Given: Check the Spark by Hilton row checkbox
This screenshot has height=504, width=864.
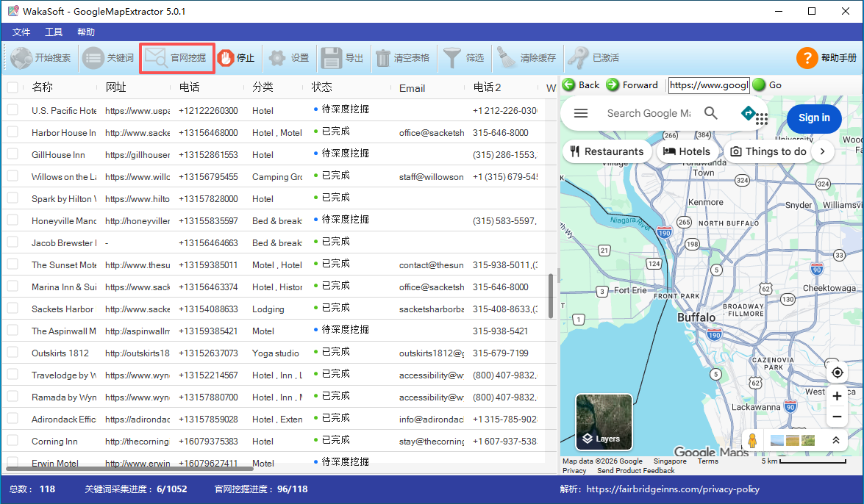Looking at the screenshot, I should pyautogui.click(x=12, y=198).
